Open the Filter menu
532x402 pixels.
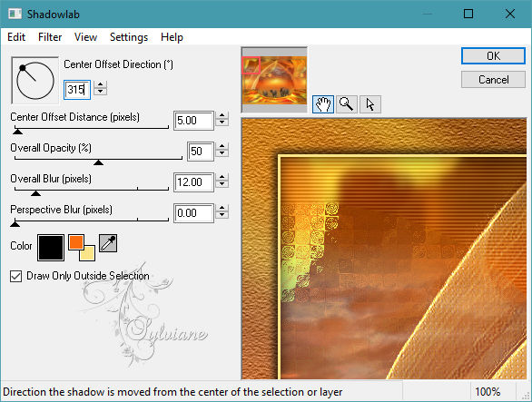[x=50, y=36]
